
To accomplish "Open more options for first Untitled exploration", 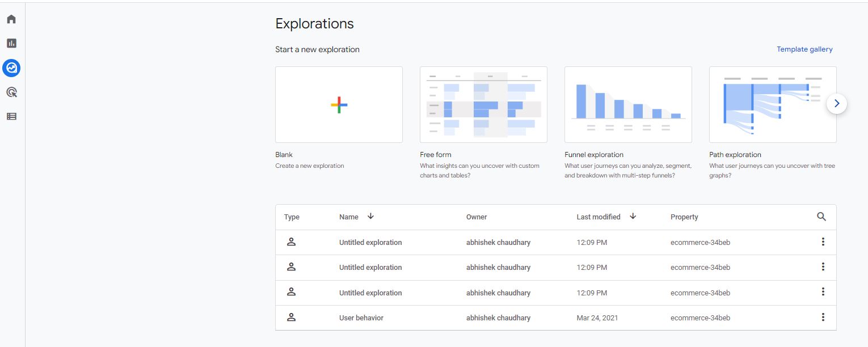I will 823,242.
